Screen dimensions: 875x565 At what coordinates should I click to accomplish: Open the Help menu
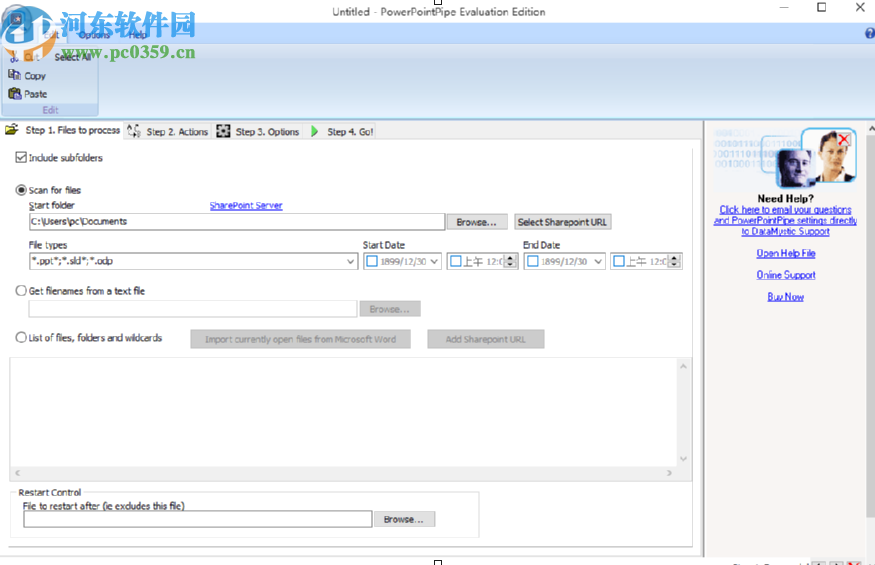coord(137,35)
